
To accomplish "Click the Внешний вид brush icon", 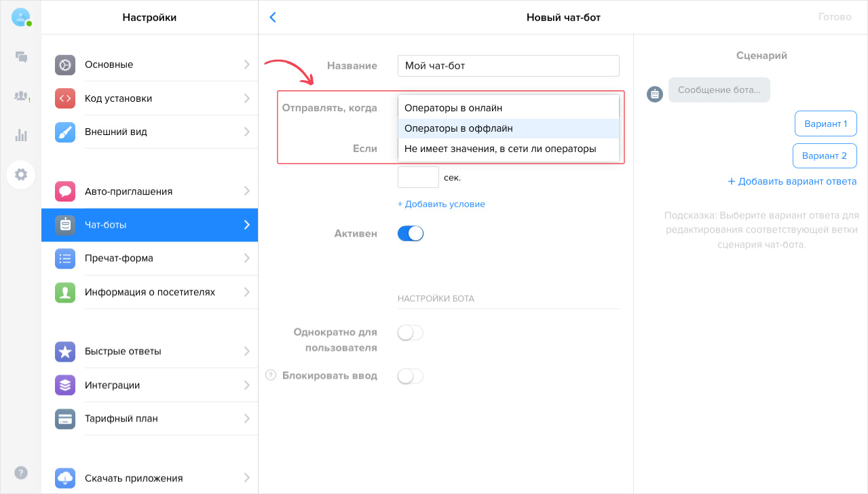I will point(64,132).
